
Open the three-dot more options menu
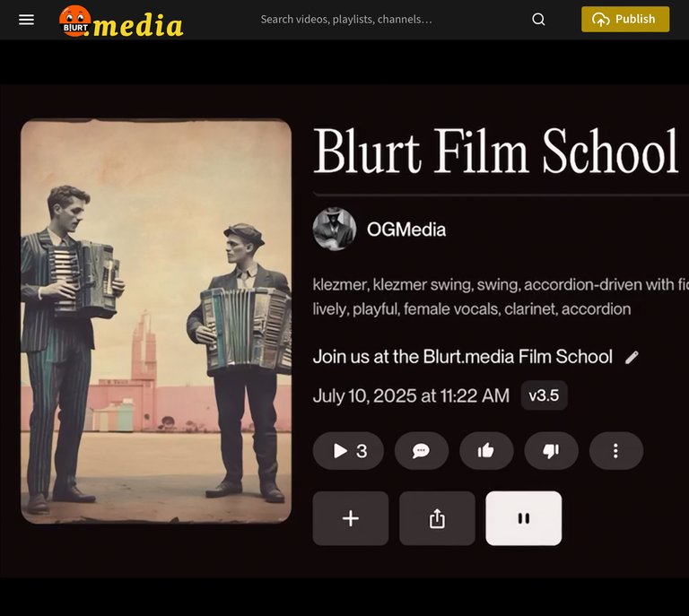tap(616, 451)
